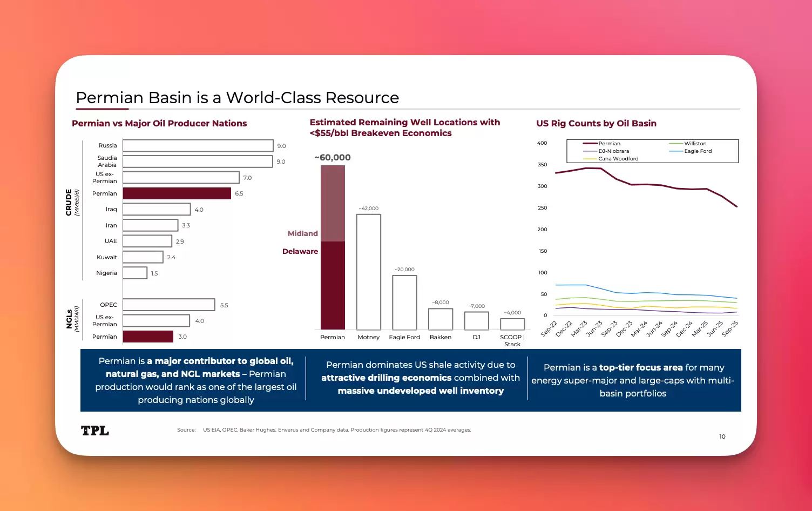
Task: Expand the CRUDE axis group label
Action: tap(69, 200)
